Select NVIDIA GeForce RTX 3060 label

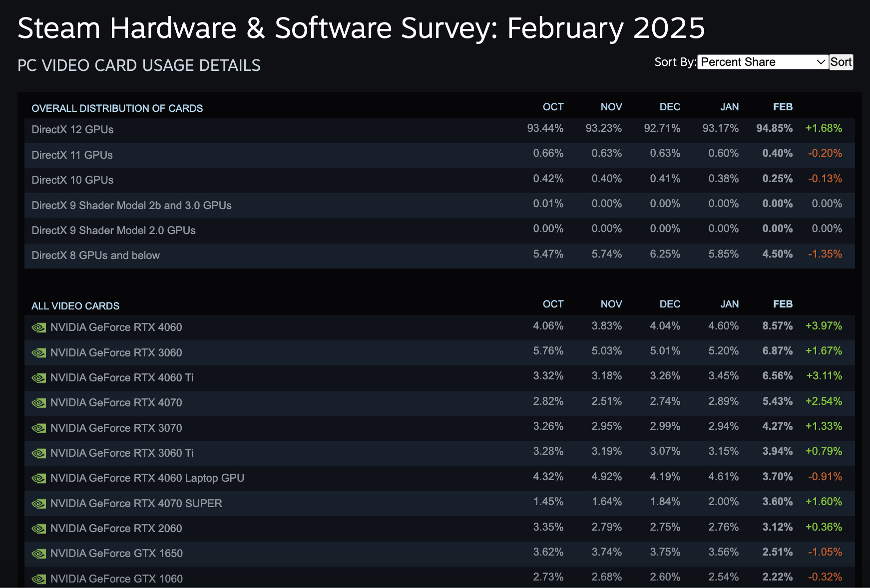click(116, 353)
